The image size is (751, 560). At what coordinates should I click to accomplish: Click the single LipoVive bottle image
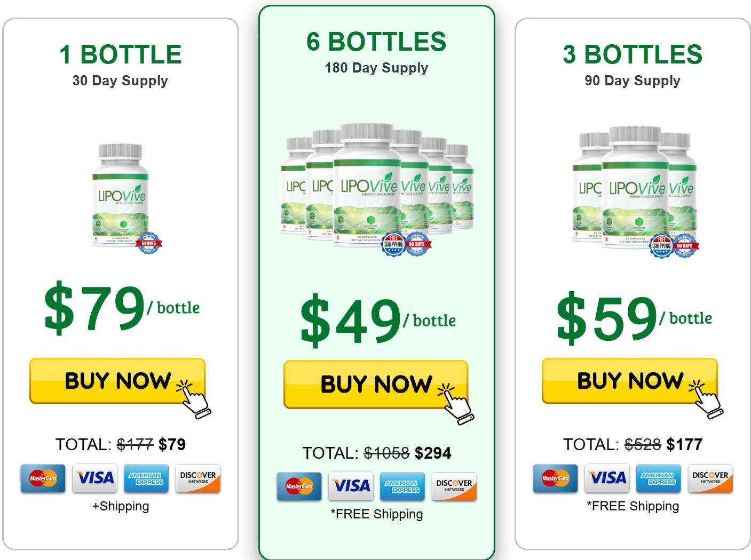coord(121,195)
